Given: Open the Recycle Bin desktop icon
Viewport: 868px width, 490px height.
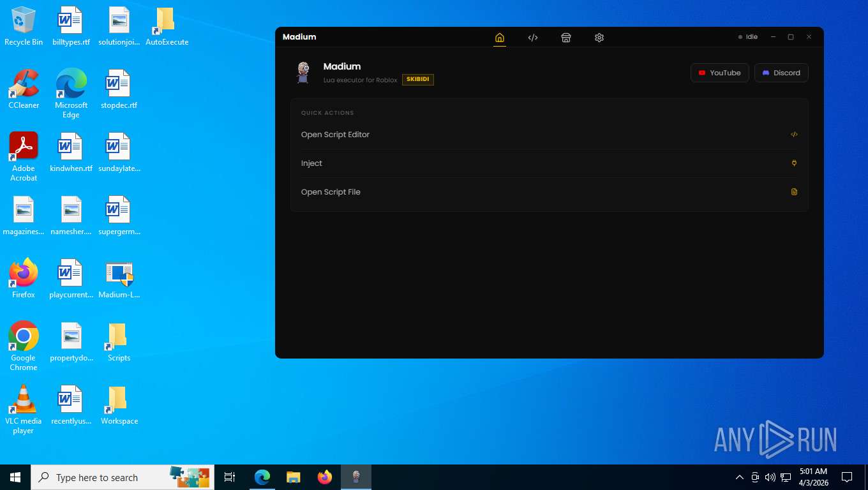Looking at the screenshot, I should pyautogui.click(x=24, y=26).
